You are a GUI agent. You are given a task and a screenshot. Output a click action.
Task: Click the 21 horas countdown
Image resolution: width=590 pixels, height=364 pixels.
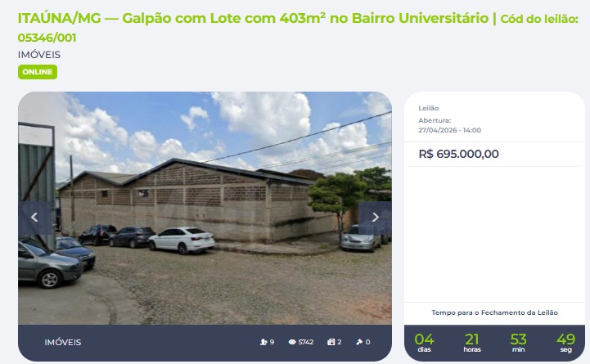(x=472, y=343)
